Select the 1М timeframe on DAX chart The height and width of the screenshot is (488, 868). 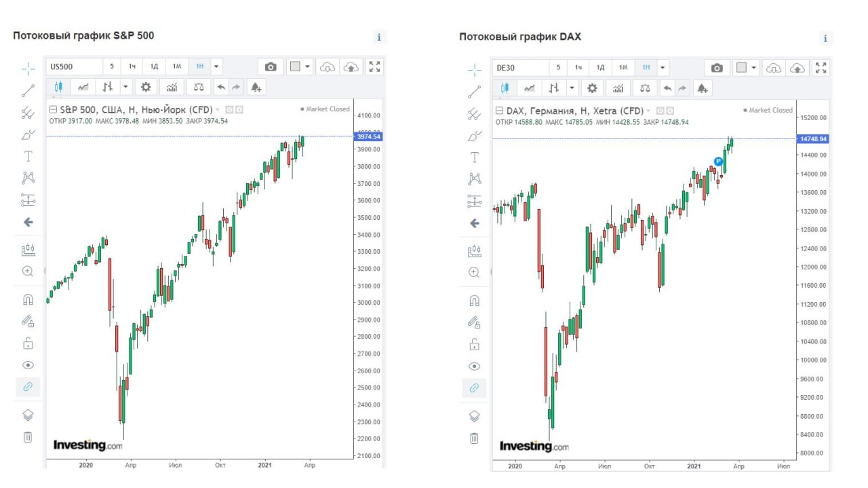pos(623,67)
